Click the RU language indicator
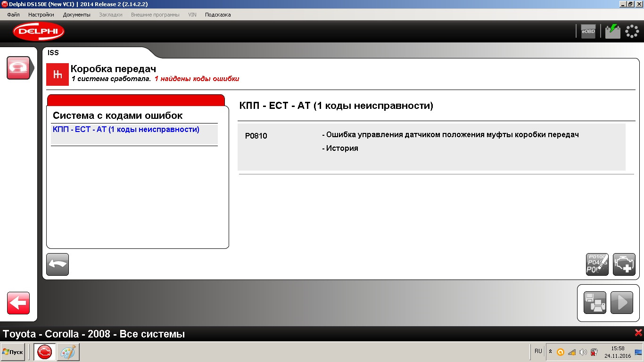 (x=538, y=351)
